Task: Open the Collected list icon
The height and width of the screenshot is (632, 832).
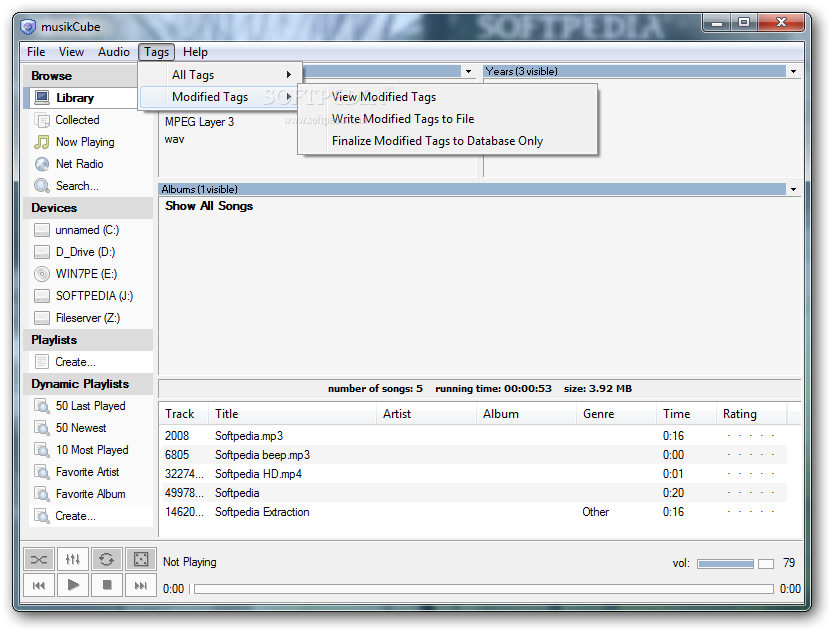Action: tap(41, 120)
